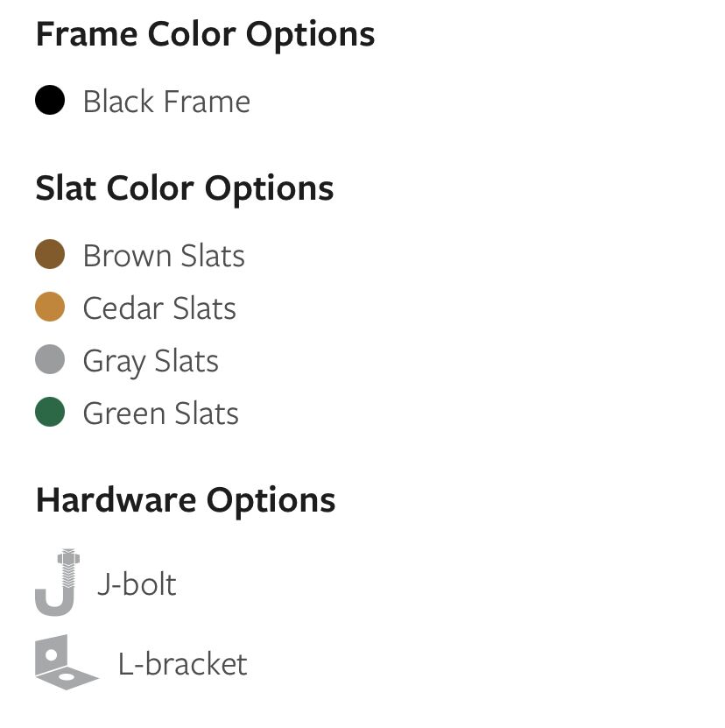Click the oval hole in the L-bracket base
The image size is (725, 728).
pyautogui.click(x=67, y=678)
